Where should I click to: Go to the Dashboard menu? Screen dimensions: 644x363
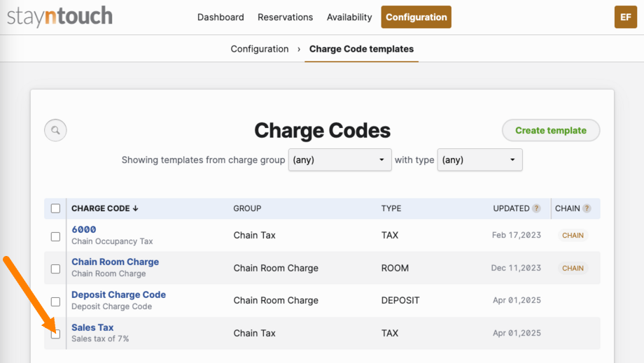(220, 17)
